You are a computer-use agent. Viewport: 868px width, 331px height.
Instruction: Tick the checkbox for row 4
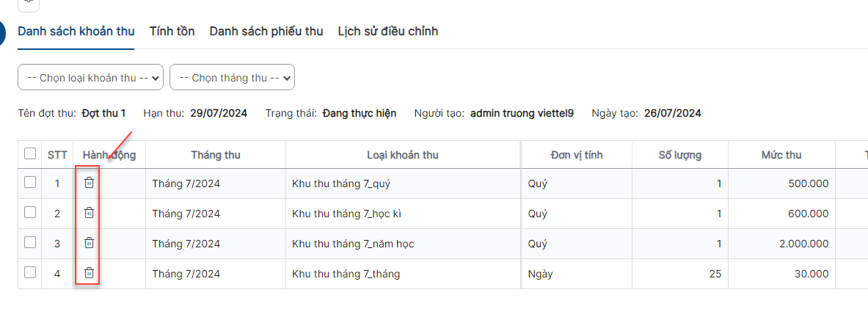[30, 272]
